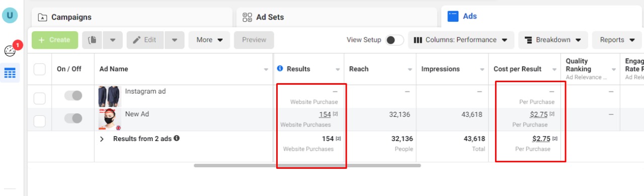Click the horizontal table scrollbar
This screenshot has width=644, height=196.
pos(307,165)
